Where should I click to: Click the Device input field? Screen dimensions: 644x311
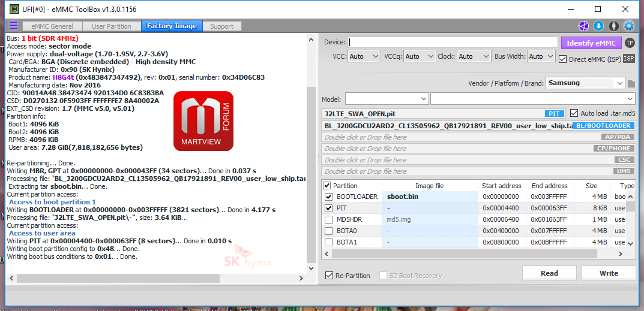click(453, 43)
